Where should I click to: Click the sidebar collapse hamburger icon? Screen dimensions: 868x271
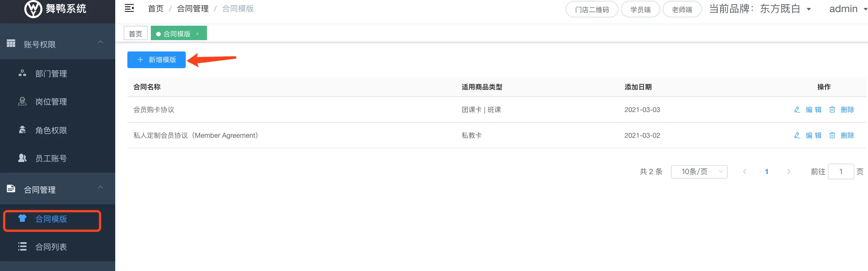click(x=129, y=8)
